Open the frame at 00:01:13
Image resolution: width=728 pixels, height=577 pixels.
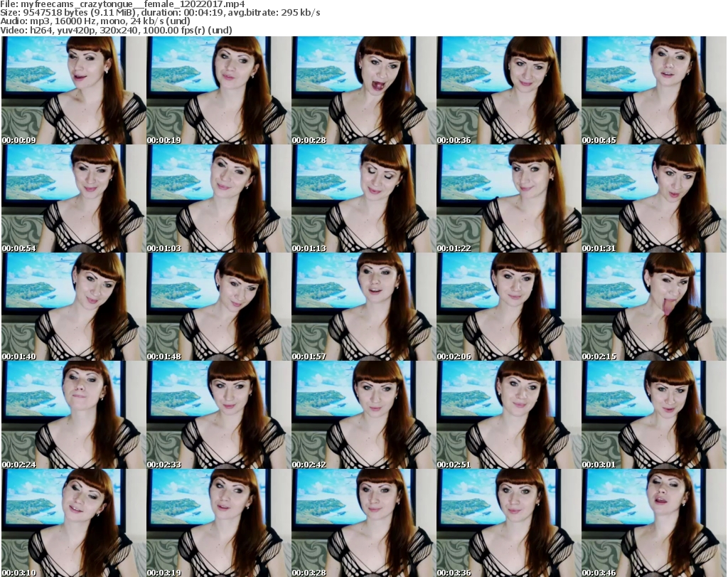(x=363, y=198)
